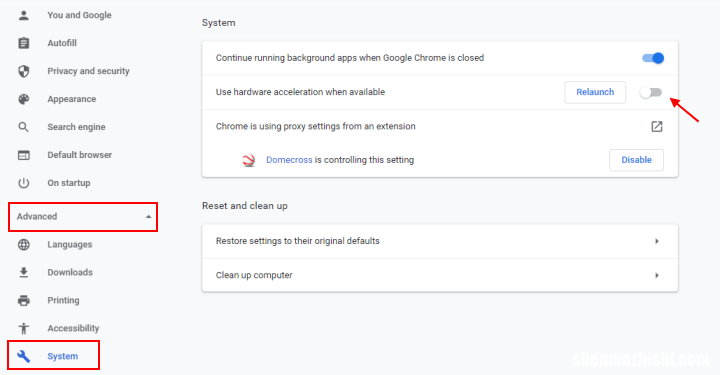Open the Domecross extension link
This screenshot has height=375, width=720.
[289, 160]
